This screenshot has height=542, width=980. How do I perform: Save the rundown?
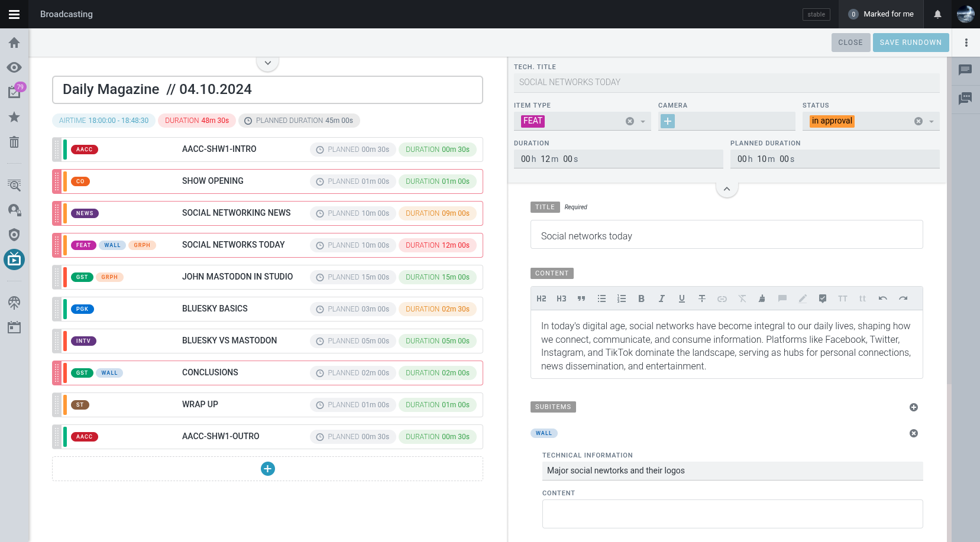pyautogui.click(x=911, y=43)
